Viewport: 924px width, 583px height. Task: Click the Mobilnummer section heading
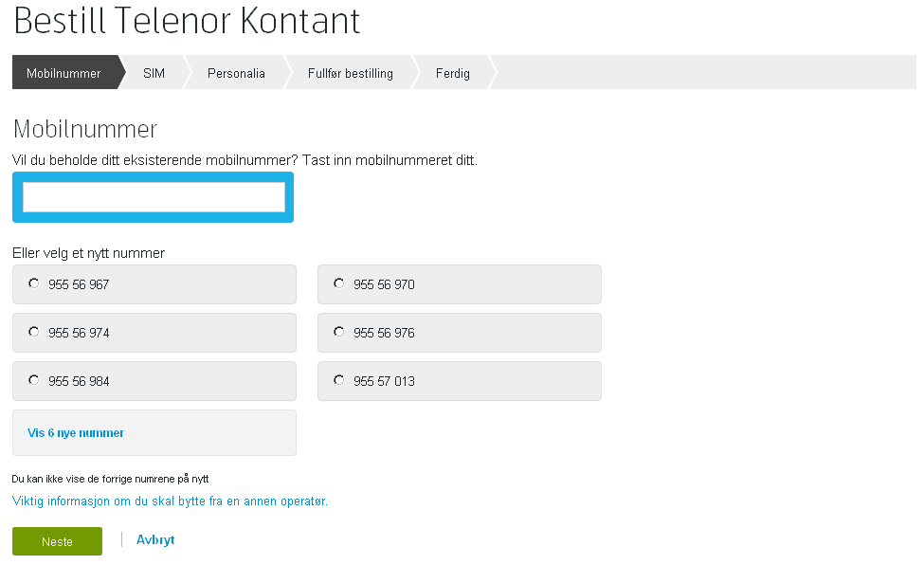85,129
